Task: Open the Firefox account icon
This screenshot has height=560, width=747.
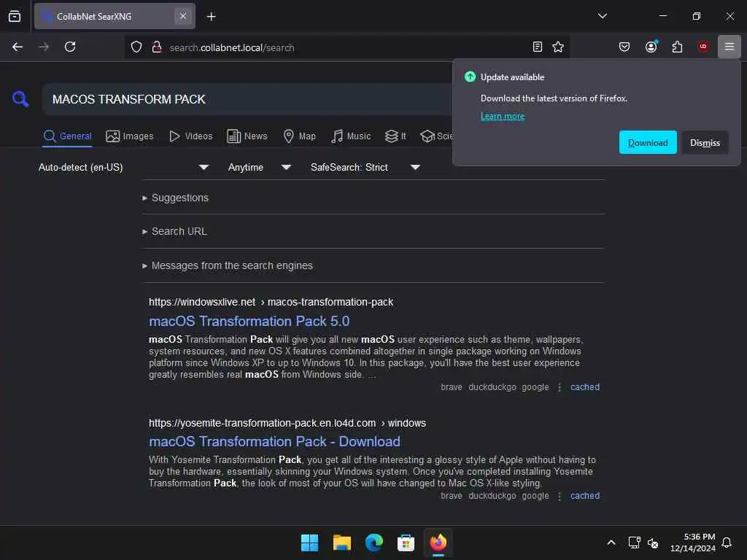Action: coord(651,47)
